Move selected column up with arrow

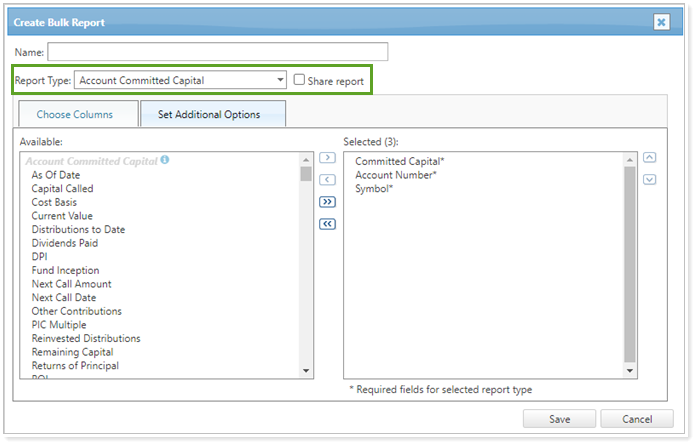click(649, 158)
